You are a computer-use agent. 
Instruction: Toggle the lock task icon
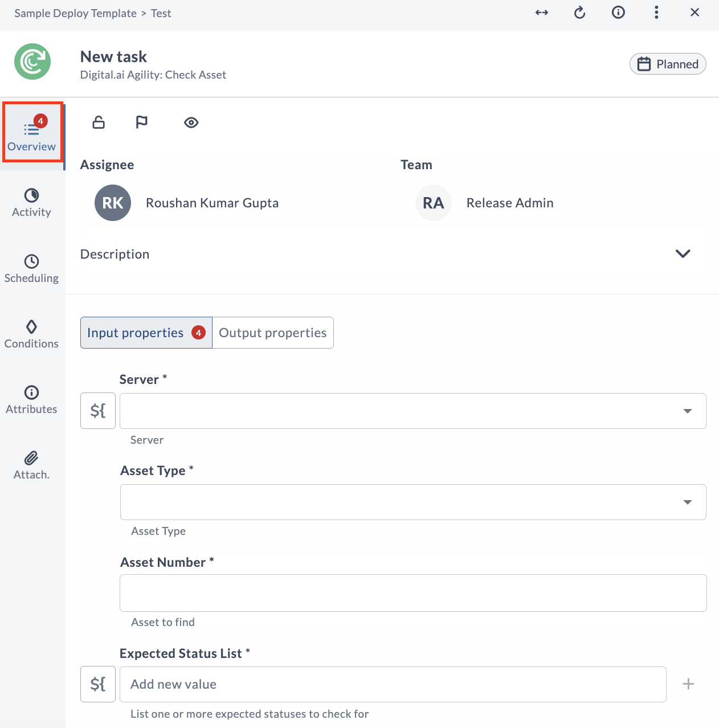click(x=99, y=122)
